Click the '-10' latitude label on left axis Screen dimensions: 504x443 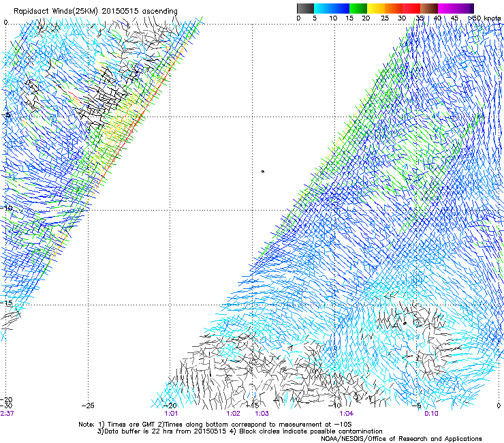(6, 208)
